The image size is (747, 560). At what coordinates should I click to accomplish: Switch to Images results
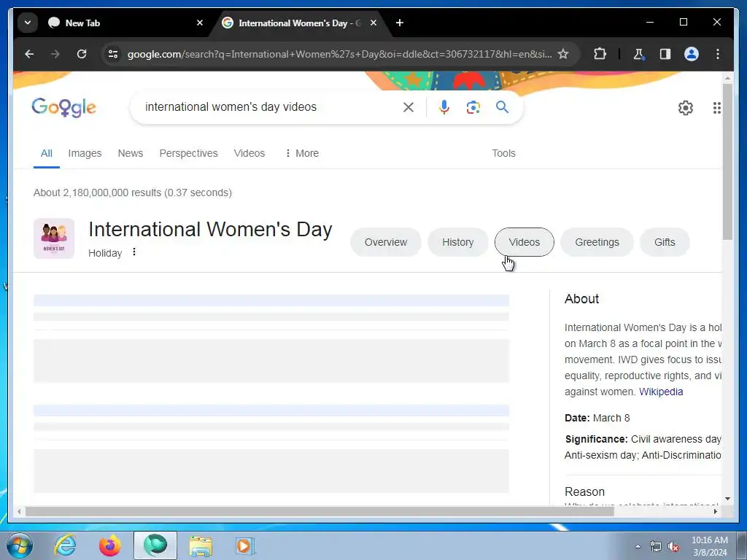point(85,153)
